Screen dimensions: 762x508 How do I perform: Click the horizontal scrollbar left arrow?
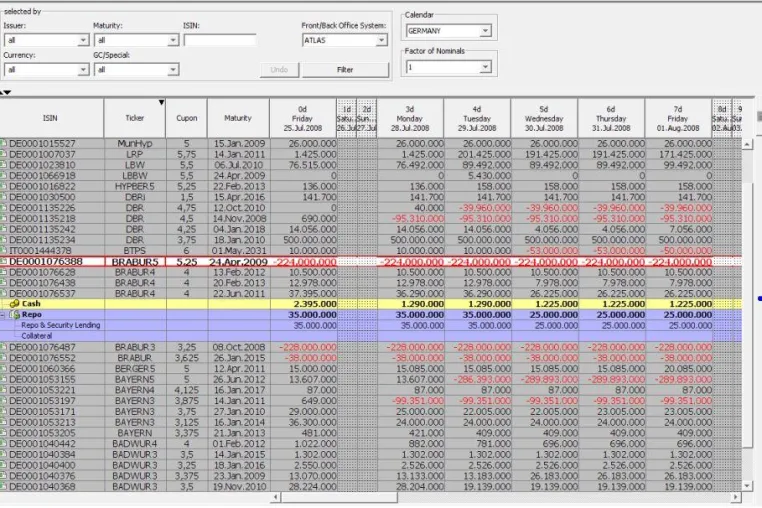click(x=276, y=497)
